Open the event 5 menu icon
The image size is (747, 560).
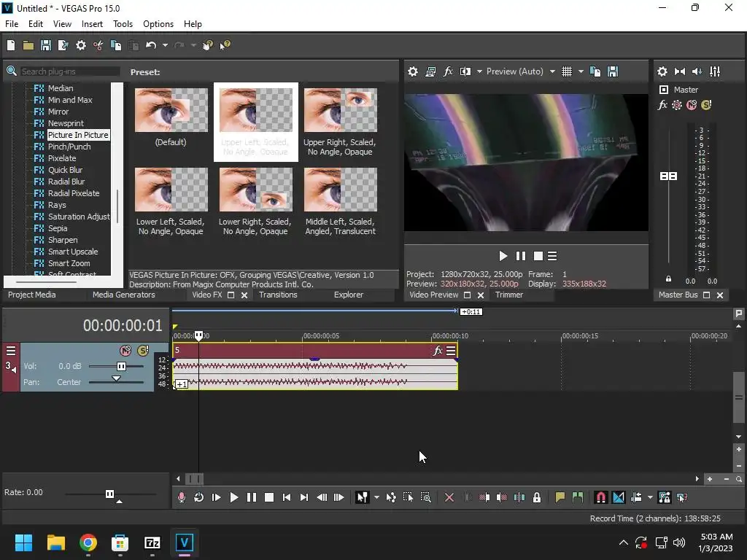[451, 351]
